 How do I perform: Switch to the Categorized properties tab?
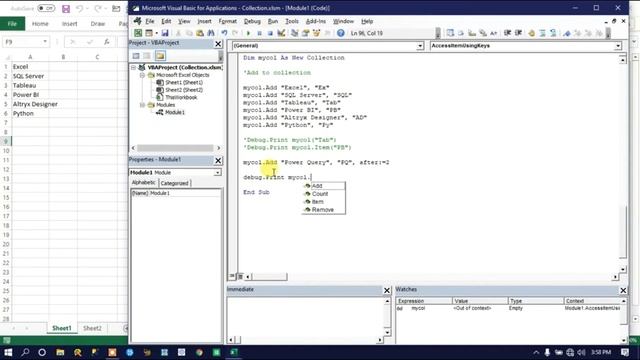tap(175, 183)
